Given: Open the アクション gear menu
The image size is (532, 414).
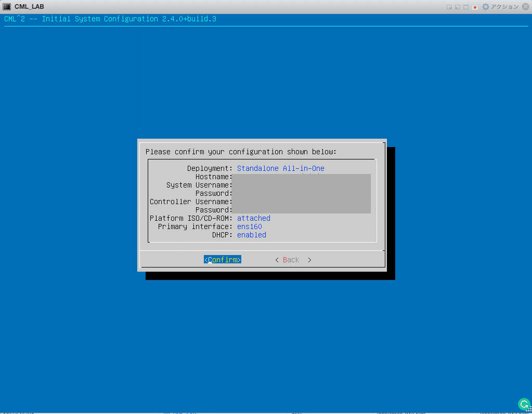Looking at the screenshot, I should [x=500, y=7].
